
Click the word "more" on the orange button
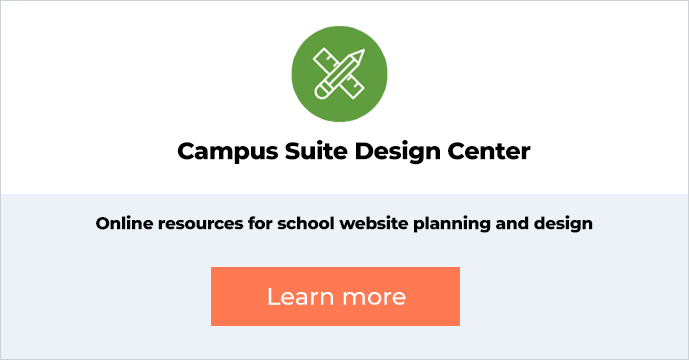tap(374, 299)
